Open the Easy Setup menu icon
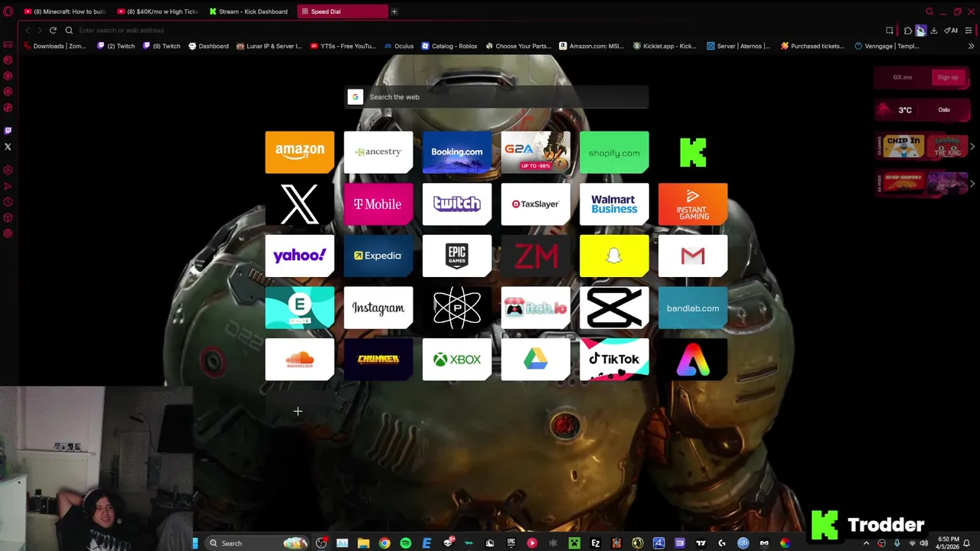This screenshot has width=980, height=551. pyautogui.click(x=969, y=31)
